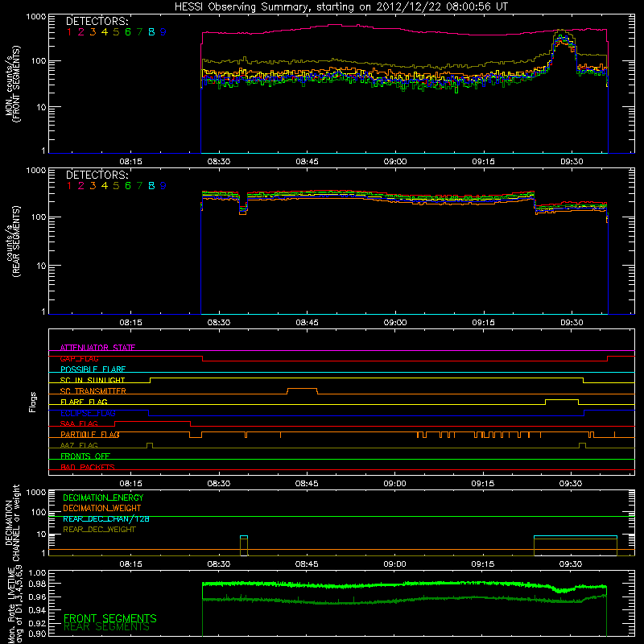Click the DECIMATION_WEIGHT legend label
The width and height of the screenshot is (644, 644).
pos(102,508)
